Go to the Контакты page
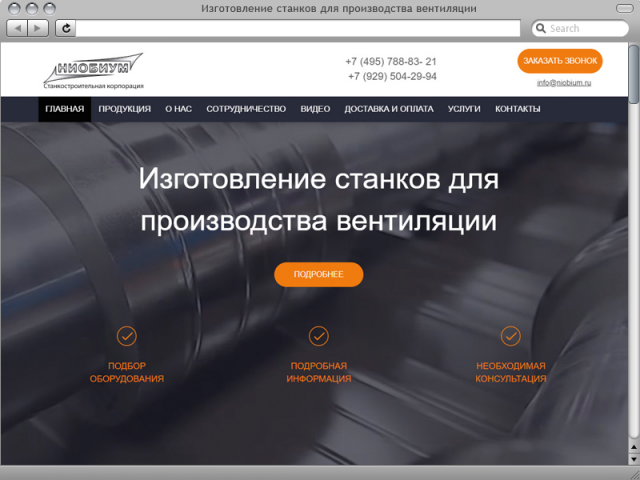This screenshot has width=640, height=480. (x=518, y=109)
